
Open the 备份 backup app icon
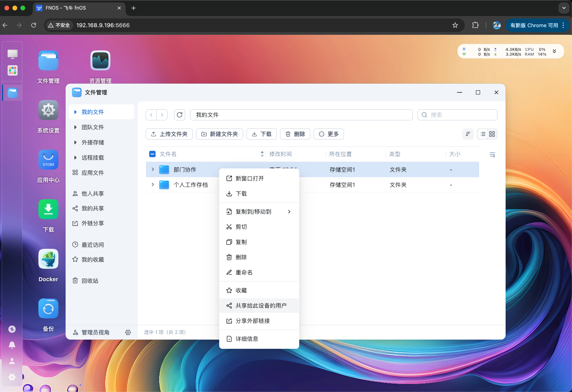pyautogui.click(x=48, y=309)
